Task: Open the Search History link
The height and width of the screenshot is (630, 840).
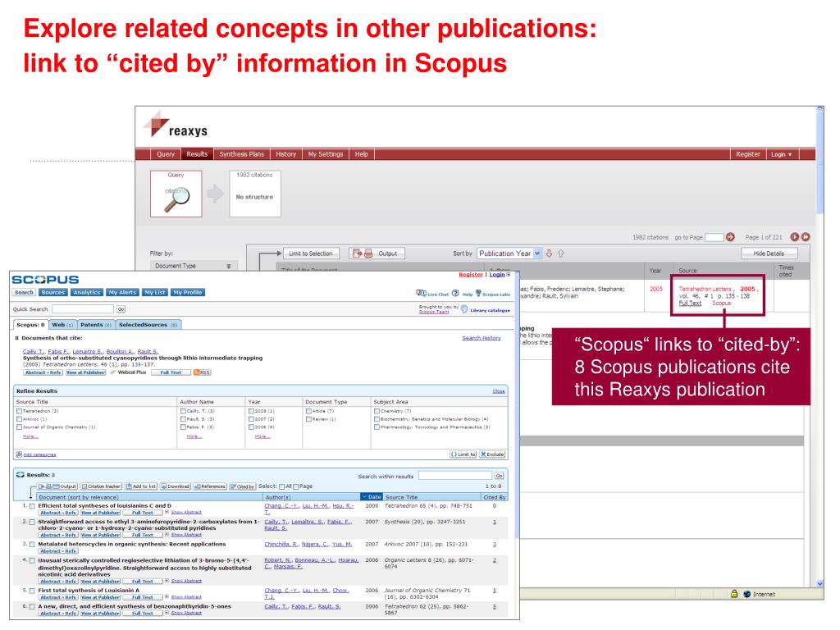Action: [x=481, y=338]
